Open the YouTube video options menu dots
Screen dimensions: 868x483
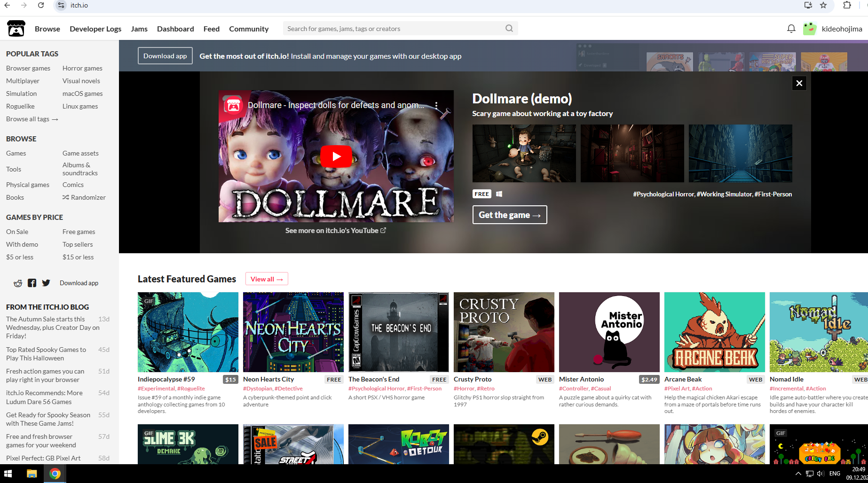[x=436, y=105]
